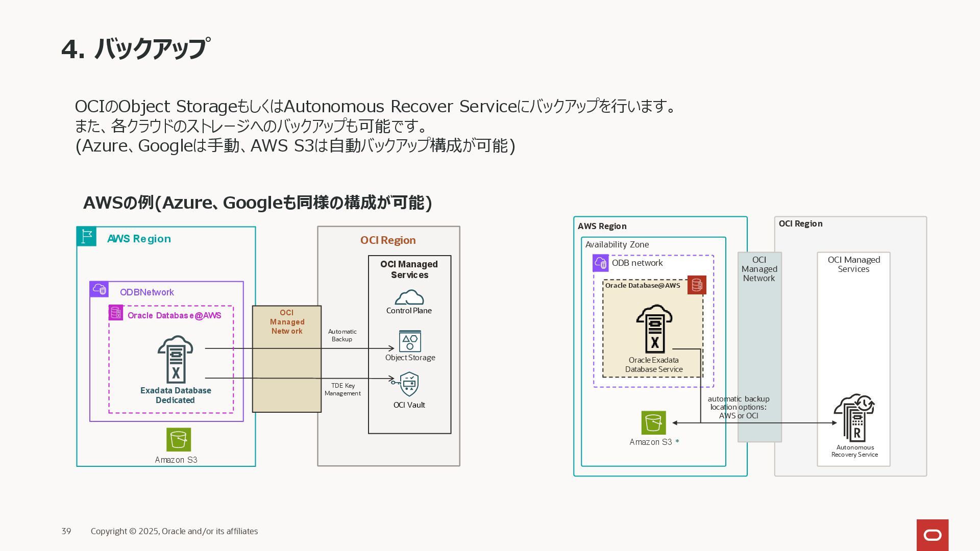Click 'OCI Managed Network' gray column label
Image resolution: width=980 pixels, height=551 pixels.
coord(759,269)
